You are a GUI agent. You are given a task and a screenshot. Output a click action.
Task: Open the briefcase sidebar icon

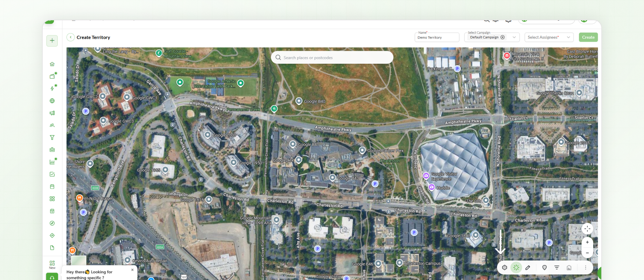52,150
